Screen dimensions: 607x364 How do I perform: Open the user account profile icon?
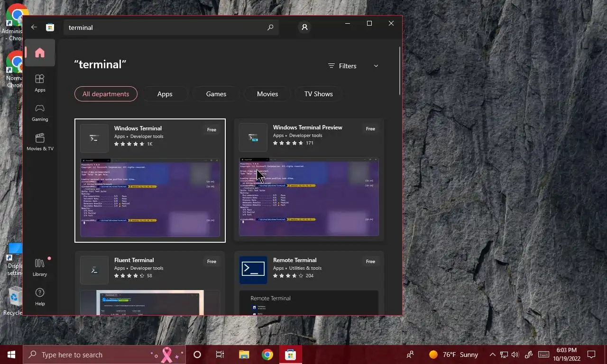click(x=304, y=27)
